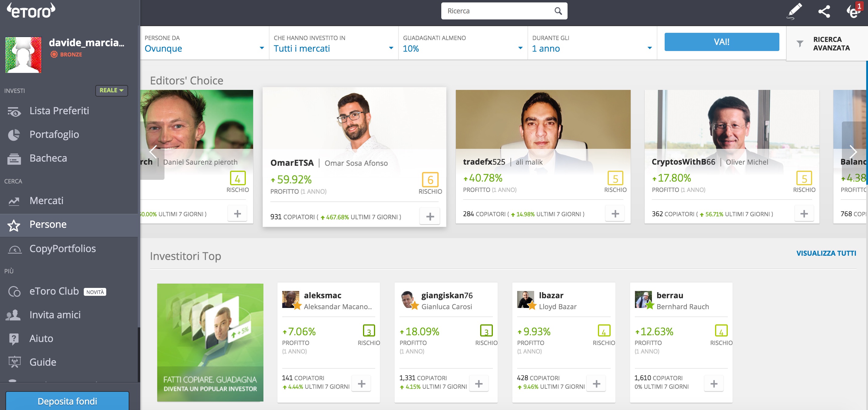
Task: Add giangiskan76 with plus button
Action: (479, 384)
